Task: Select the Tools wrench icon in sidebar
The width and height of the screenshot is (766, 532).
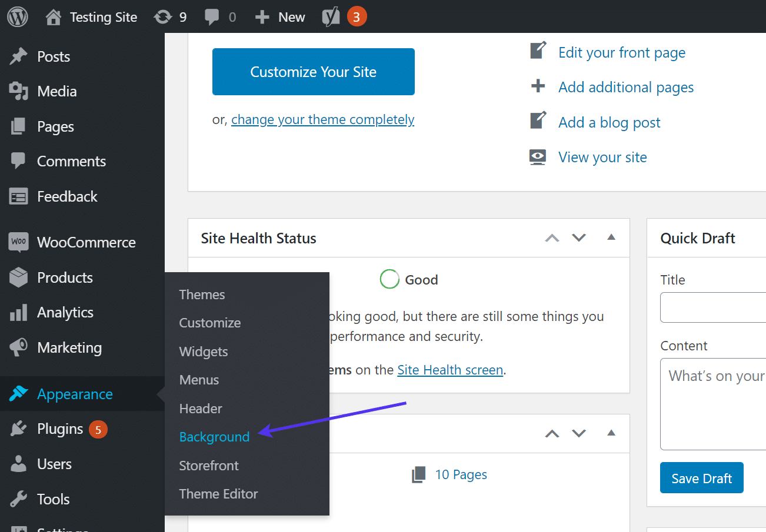Action: pyautogui.click(x=19, y=498)
